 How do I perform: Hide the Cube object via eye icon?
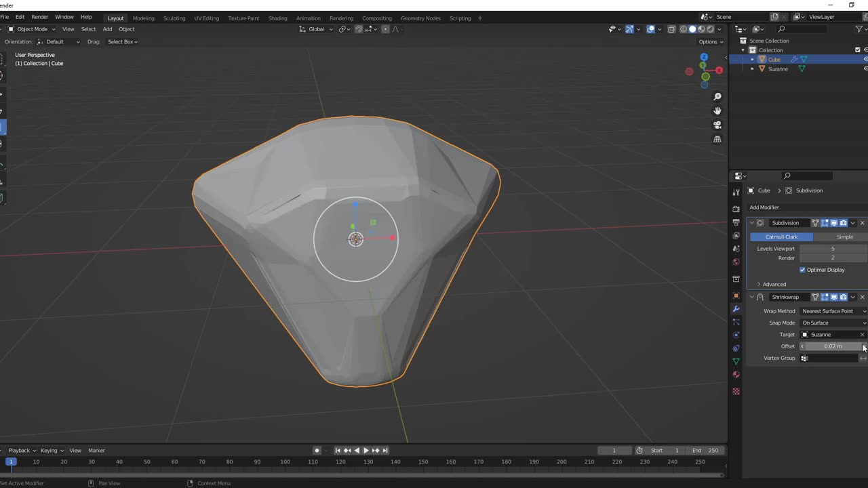pos(865,60)
